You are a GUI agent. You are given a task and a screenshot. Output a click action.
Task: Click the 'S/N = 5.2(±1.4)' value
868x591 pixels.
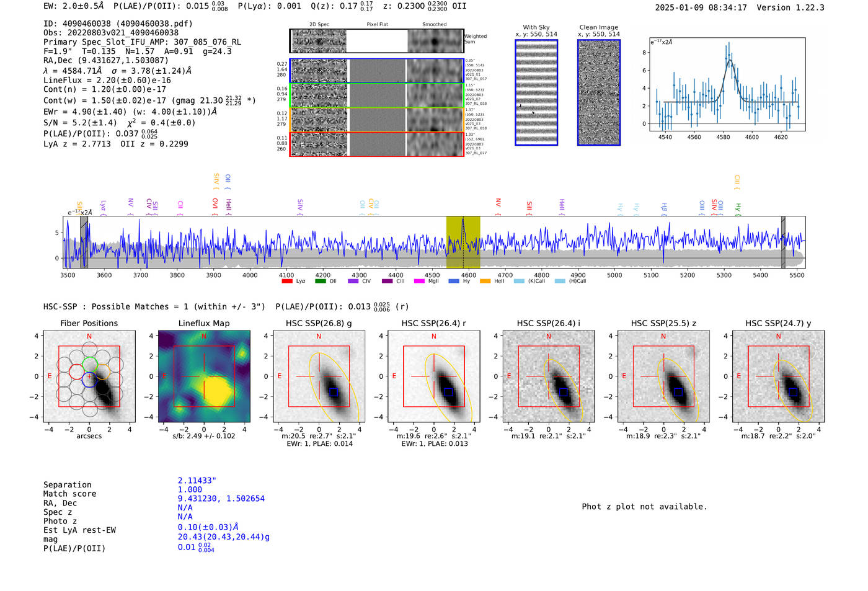80,123
